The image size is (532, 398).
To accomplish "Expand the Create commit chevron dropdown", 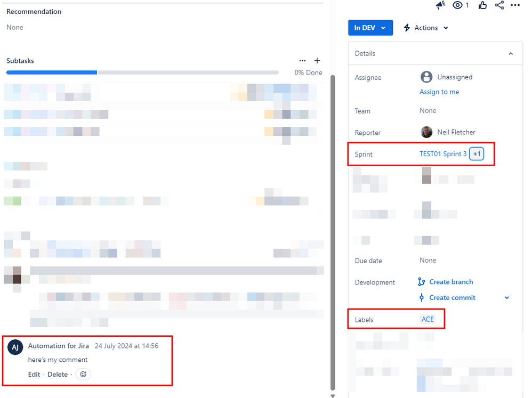I will tap(507, 298).
